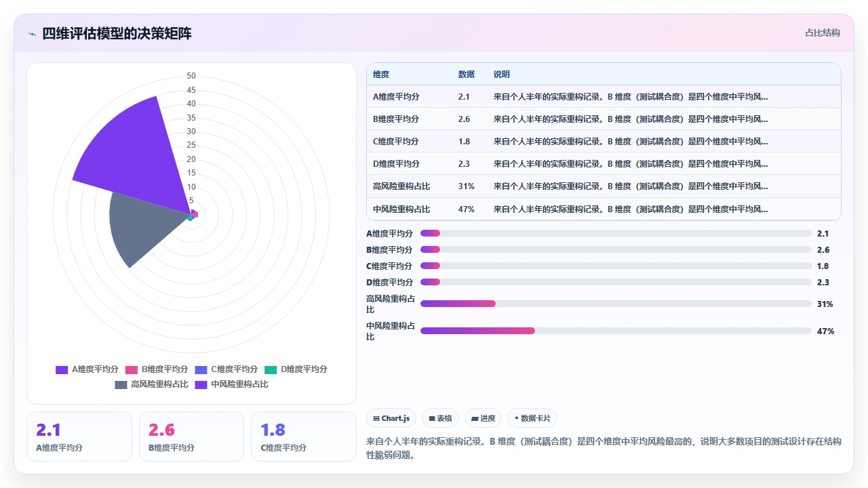Click the B维度平均分 progress bar

tap(616, 249)
